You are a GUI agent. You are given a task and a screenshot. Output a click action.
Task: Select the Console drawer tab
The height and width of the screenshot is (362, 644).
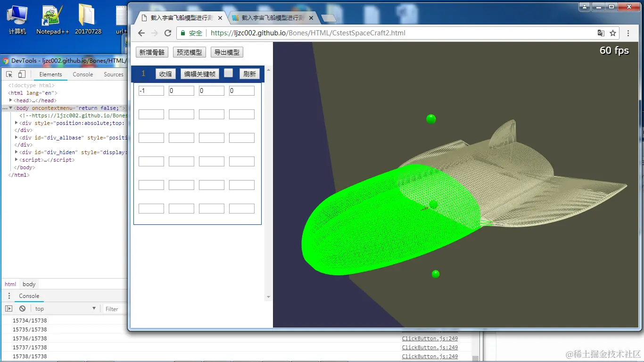click(29, 296)
